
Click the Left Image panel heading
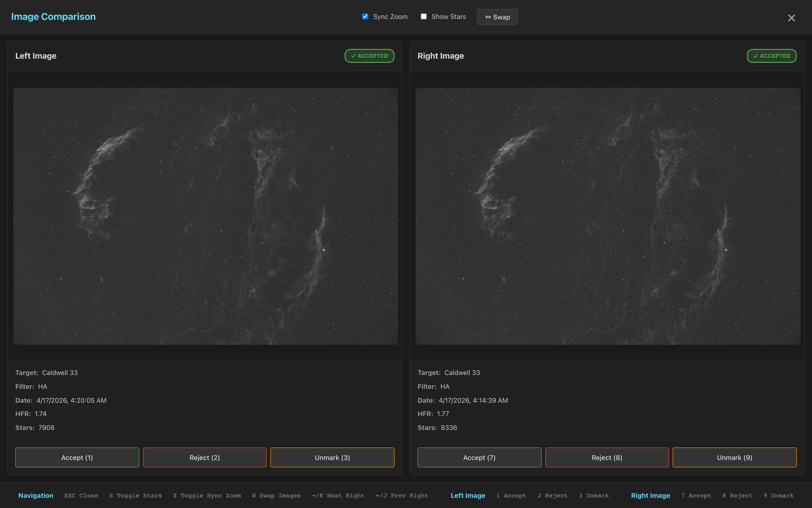tap(36, 56)
